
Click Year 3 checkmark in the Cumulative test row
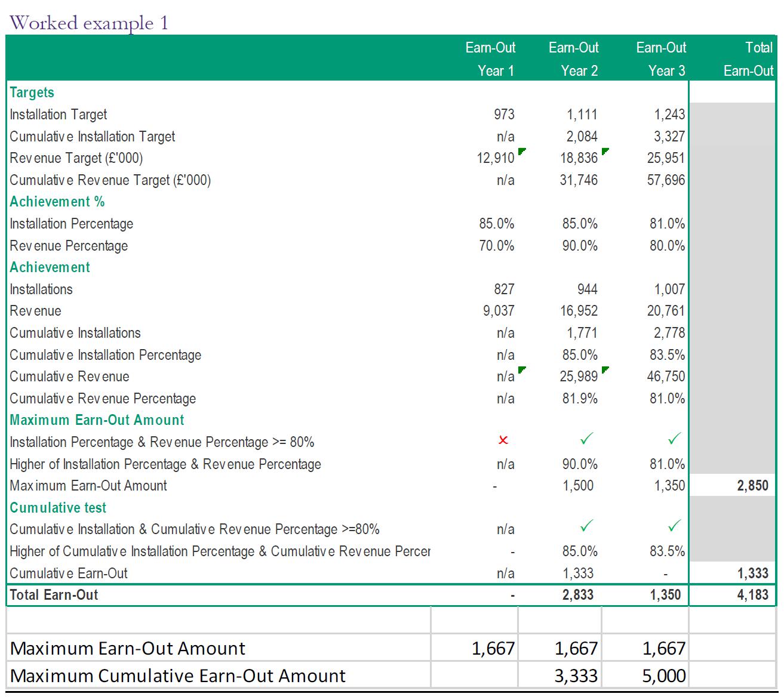coord(674,526)
